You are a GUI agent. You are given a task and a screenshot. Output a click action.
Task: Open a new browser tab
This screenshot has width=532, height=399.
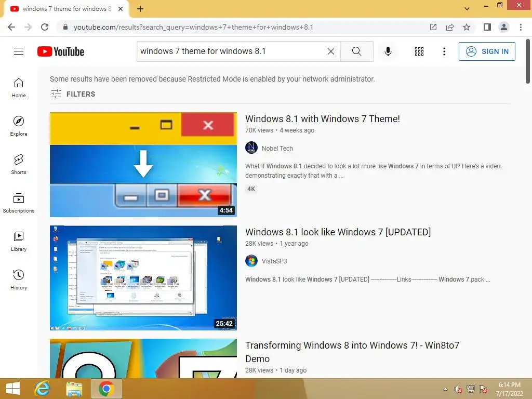140,9
